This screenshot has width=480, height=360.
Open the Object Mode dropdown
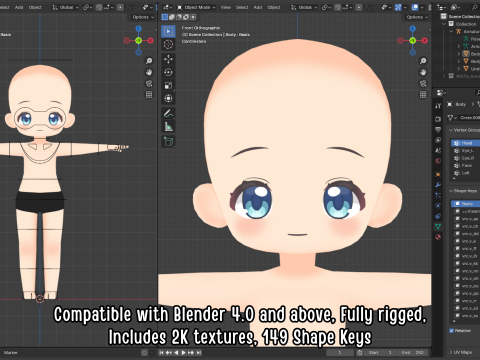click(196, 7)
